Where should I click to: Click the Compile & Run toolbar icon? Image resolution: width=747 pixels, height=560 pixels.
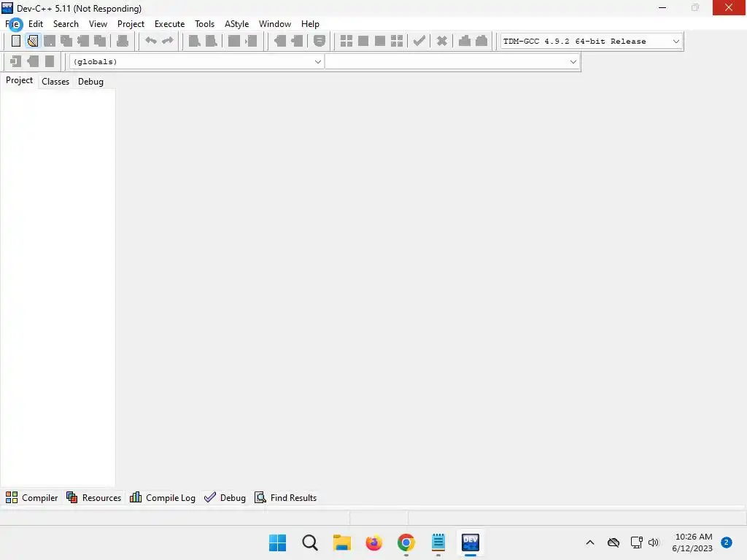379,41
